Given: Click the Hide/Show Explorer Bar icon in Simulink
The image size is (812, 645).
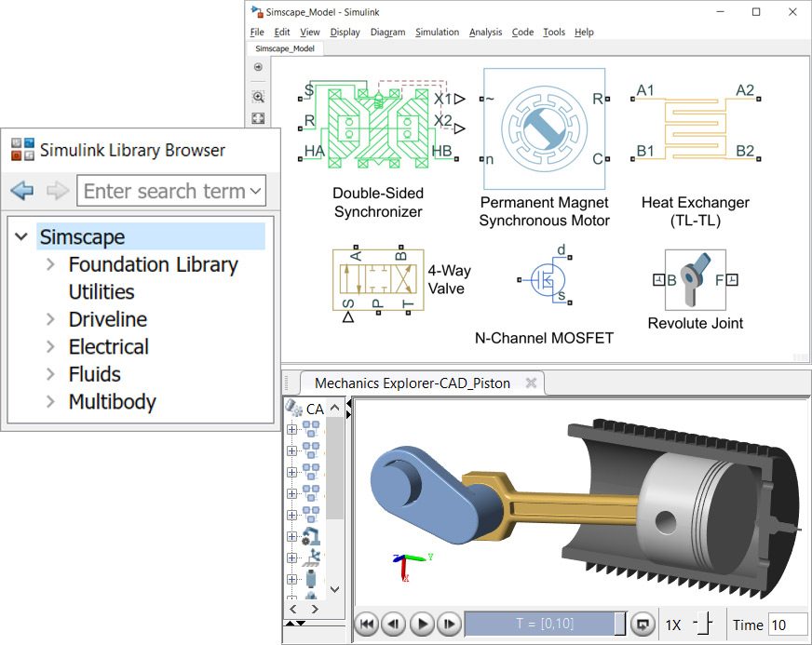Looking at the screenshot, I should 258,67.
